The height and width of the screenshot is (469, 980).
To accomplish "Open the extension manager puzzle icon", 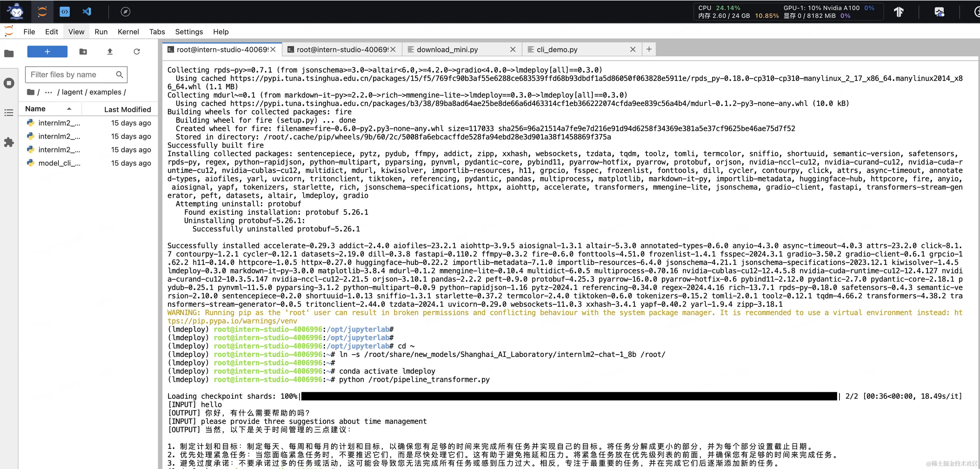I will pos(9,142).
